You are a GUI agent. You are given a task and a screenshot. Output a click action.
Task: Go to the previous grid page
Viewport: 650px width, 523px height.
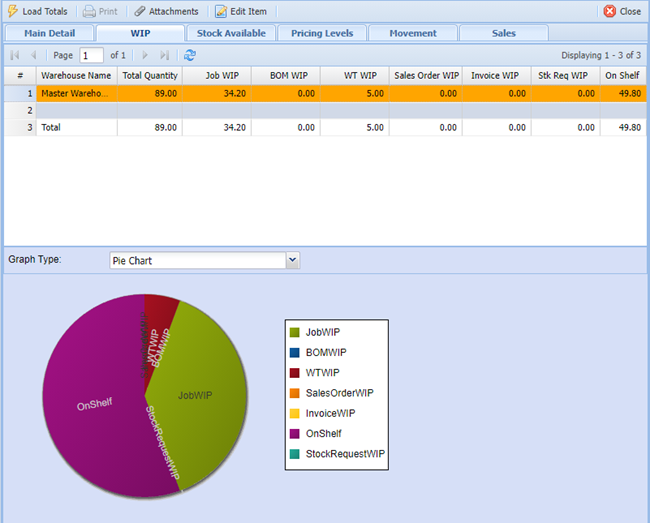[x=35, y=55]
